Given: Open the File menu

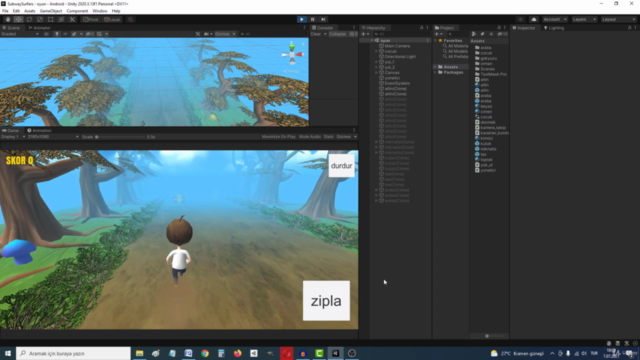Looking at the screenshot, I should click(x=5, y=11).
